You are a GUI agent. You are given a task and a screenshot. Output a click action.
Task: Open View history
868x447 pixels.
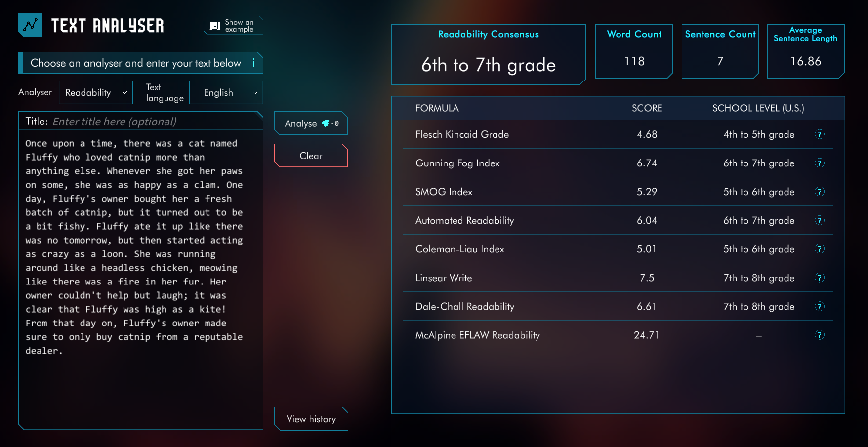pyautogui.click(x=311, y=419)
